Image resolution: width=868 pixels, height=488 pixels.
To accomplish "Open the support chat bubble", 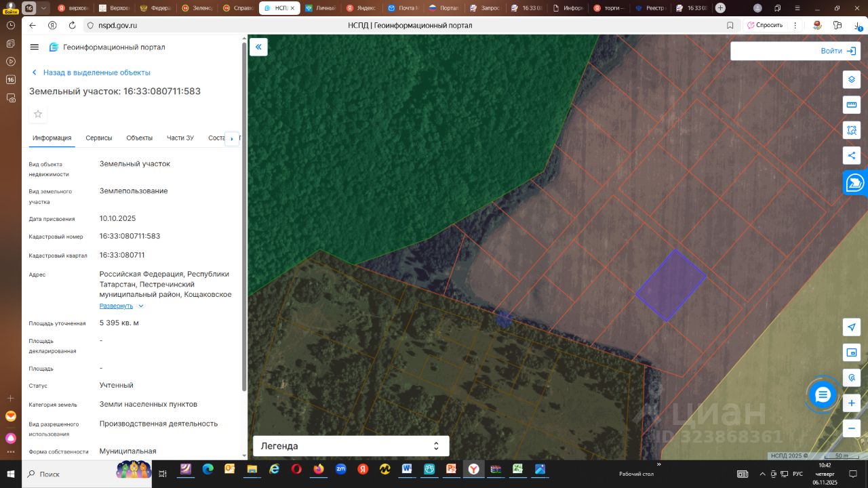I will point(823,395).
